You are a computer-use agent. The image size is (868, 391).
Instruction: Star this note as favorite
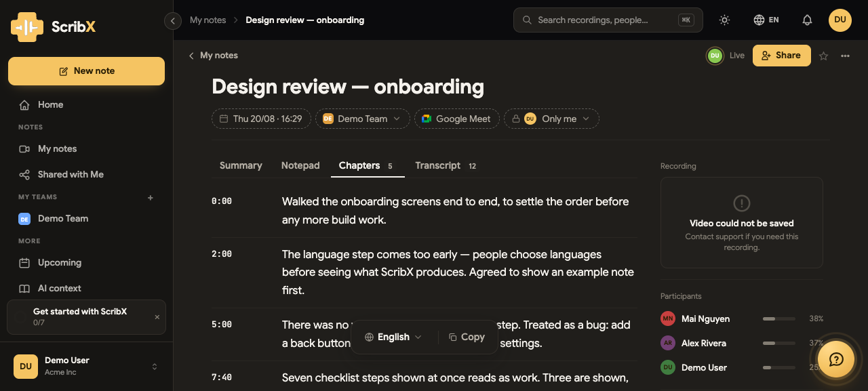pyautogui.click(x=824, y=56)
